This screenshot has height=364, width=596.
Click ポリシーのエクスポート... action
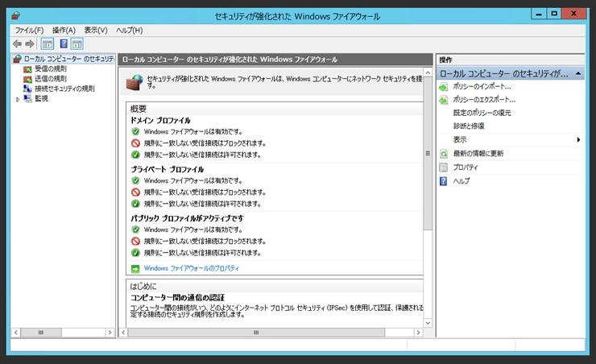(x=484, y=100)
